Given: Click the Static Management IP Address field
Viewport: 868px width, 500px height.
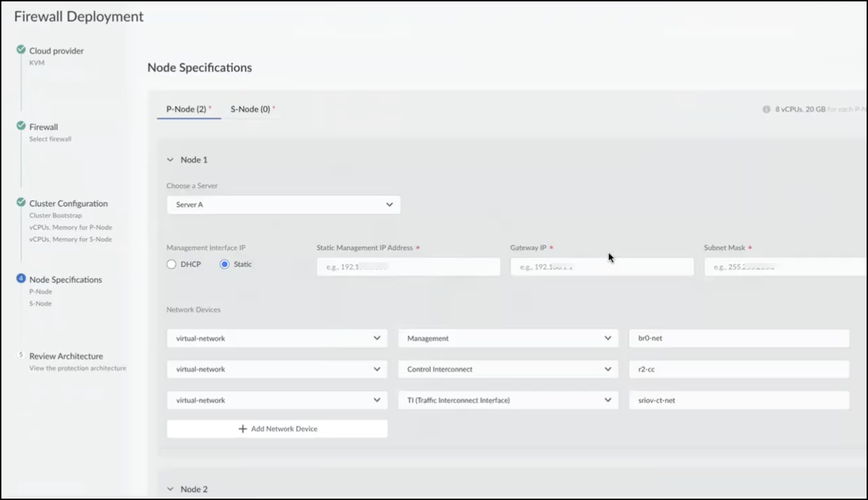Looking at the screenshot, I should [x=408, y=267].
